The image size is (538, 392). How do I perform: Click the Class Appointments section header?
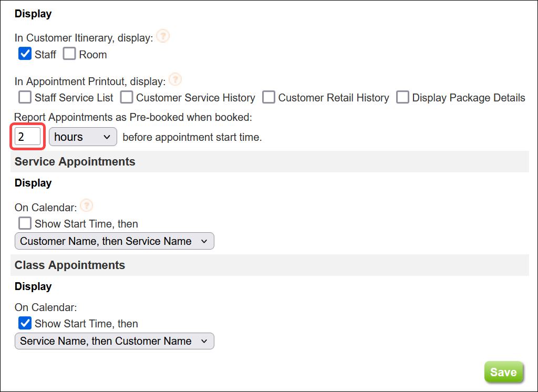coord(70,265)
